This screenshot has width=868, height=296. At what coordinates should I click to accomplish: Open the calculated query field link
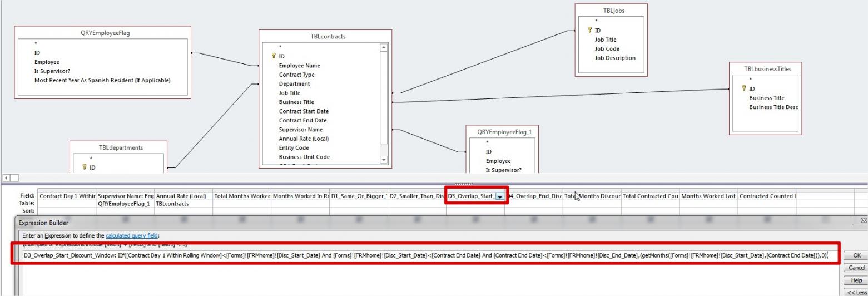[132, 236]
